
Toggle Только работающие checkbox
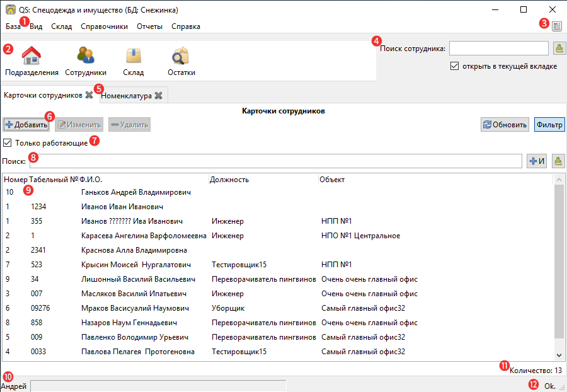pos(7,143)
